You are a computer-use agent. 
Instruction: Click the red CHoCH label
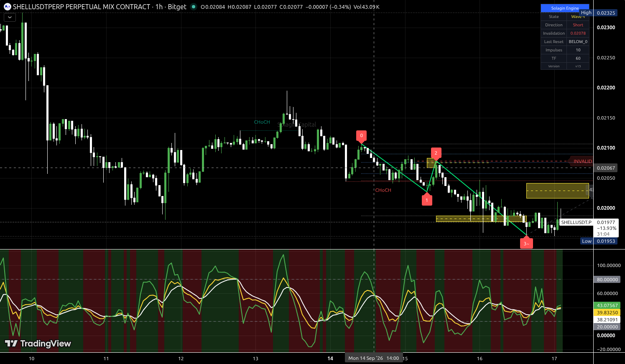pos(383,190)
